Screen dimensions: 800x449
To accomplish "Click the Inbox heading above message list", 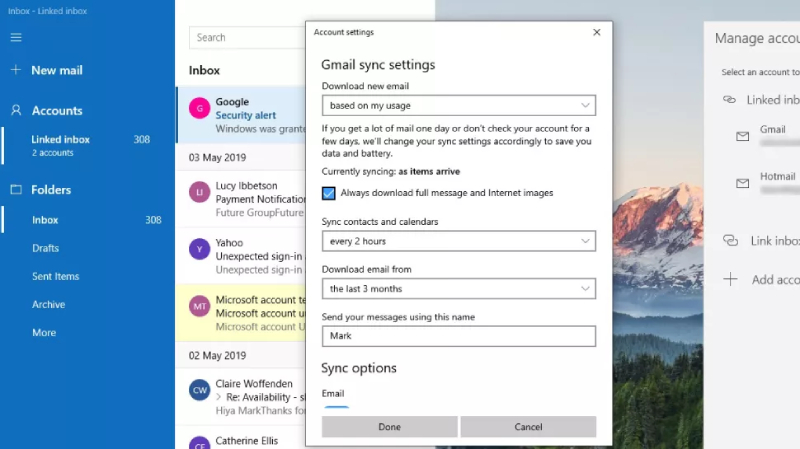I will 204,70.
